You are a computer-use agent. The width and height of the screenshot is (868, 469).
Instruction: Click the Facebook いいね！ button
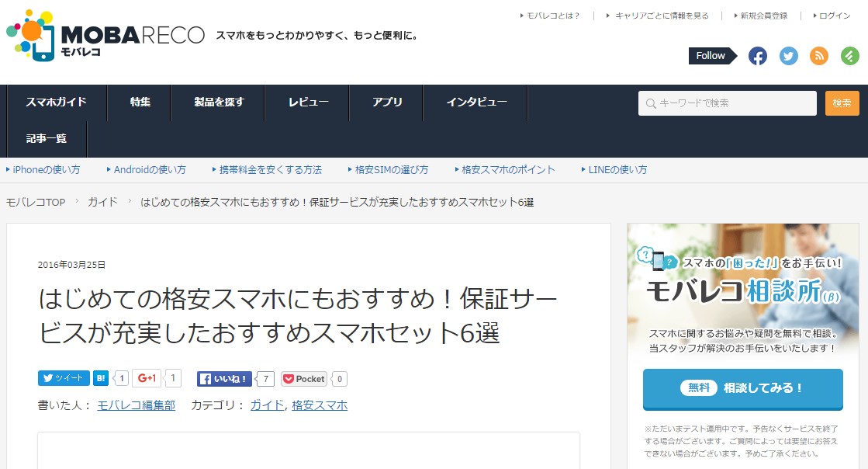click(224, 379)
